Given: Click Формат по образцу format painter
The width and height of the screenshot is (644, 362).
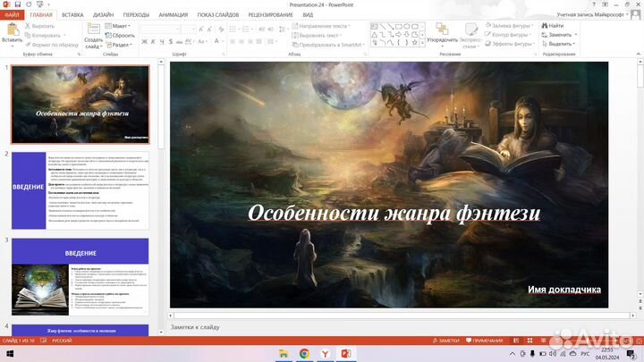Looking at the screenshot, I should point(52,45).
